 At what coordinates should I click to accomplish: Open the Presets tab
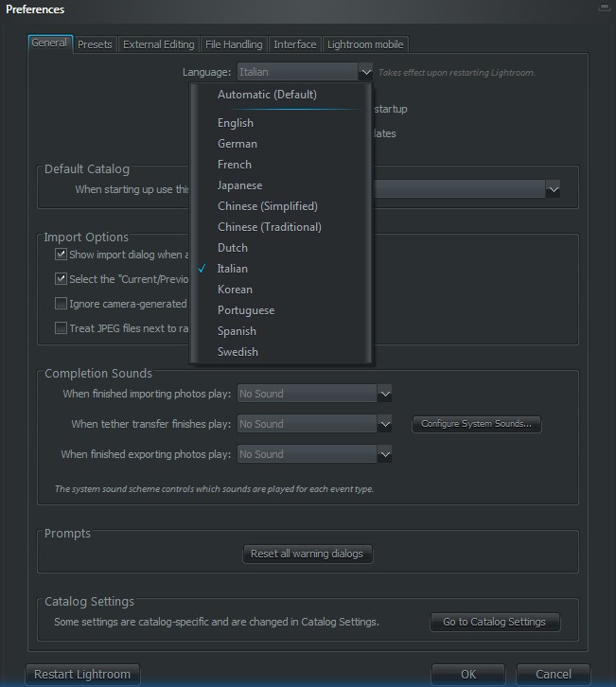95,44
